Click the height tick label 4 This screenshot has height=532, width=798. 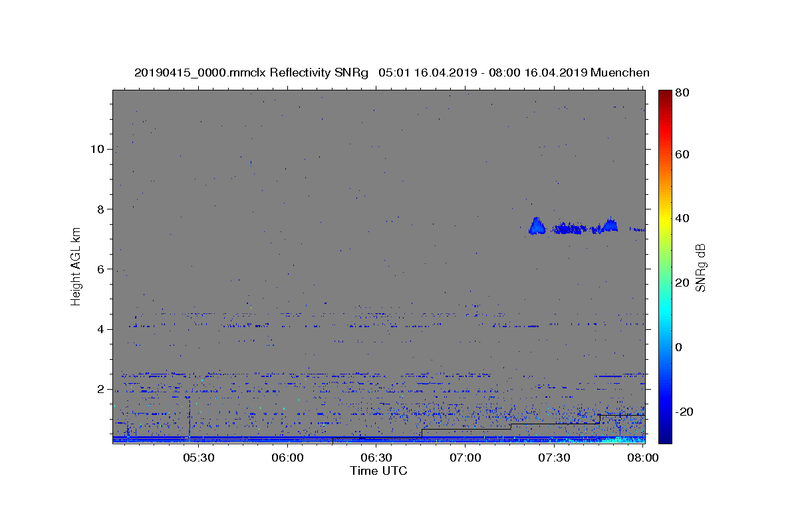click(100, 329)
